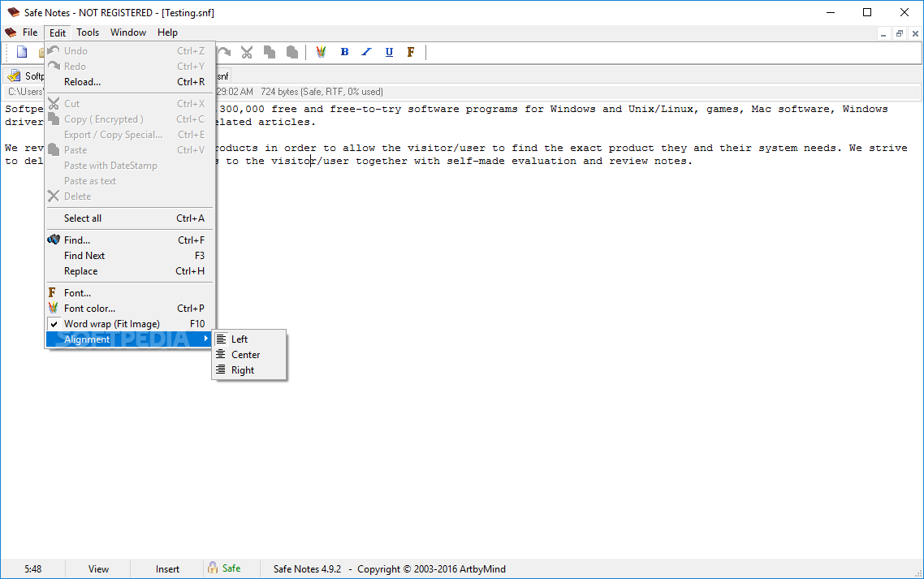Click the Right alignment icon in submenu
Image resolution: width=924 pixels, height=579 pixels.
pyautogui.click(x=221, y=369)
